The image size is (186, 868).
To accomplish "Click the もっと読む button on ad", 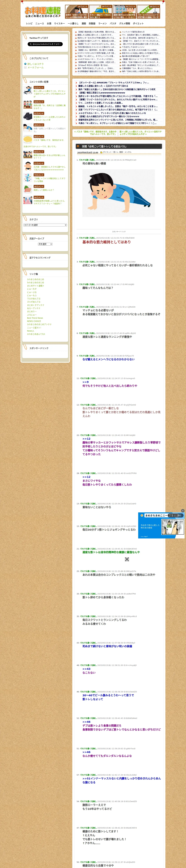I will point(176,516).
